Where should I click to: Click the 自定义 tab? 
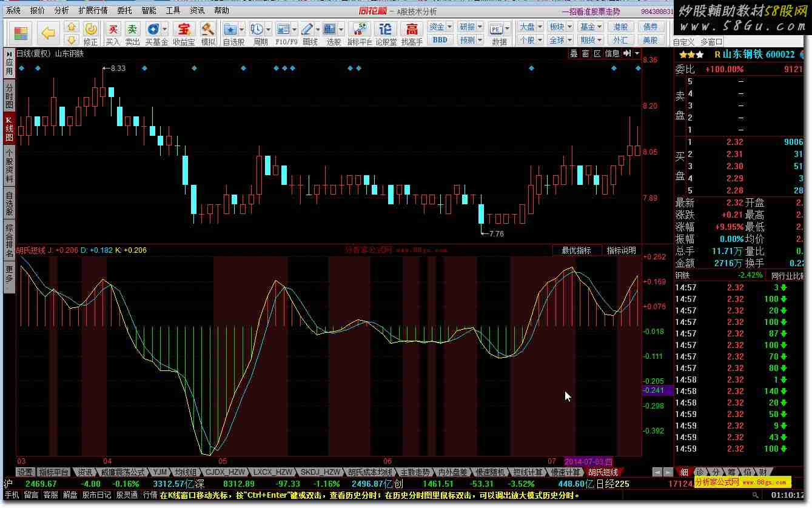coord(683,42)
